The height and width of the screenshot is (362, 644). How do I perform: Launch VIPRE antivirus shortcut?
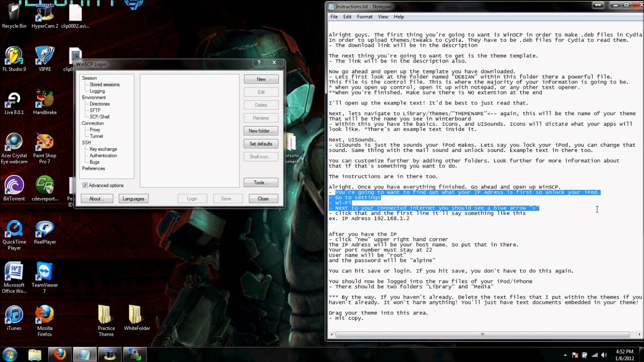coord(45,59)
